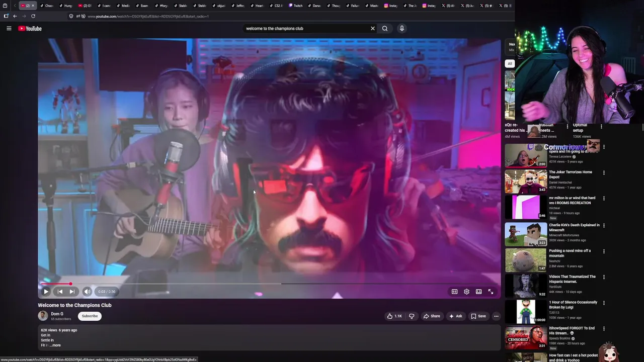Open Videos That Traumatized Hispanic Internet title

[x=573, y=279]
